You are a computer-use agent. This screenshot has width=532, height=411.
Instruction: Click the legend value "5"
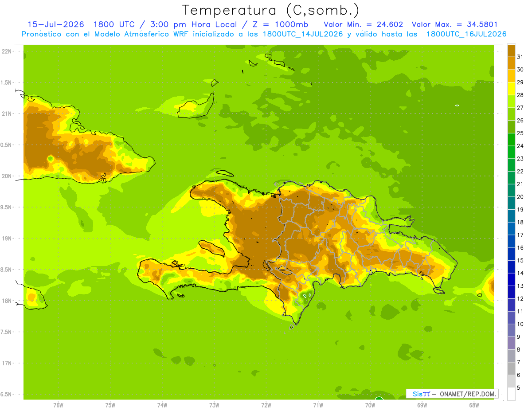(518, 388)
